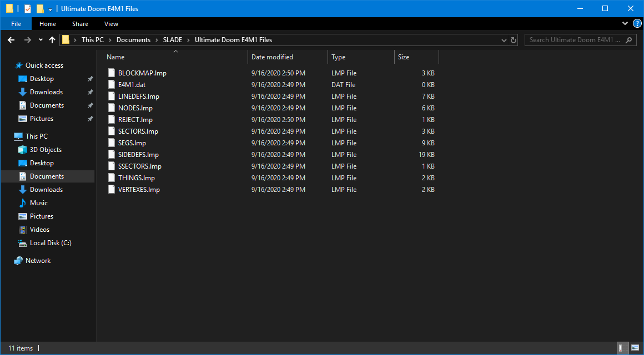Open the File menu
The image size is (644, 355).
tap(16, 24)
